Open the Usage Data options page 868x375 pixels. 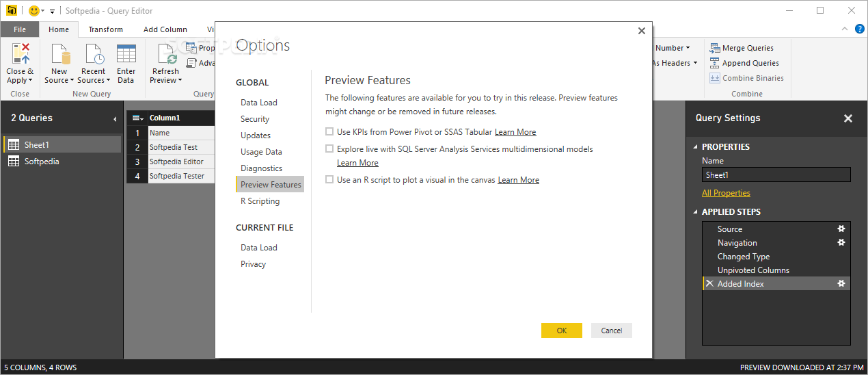tap(261, 152)
